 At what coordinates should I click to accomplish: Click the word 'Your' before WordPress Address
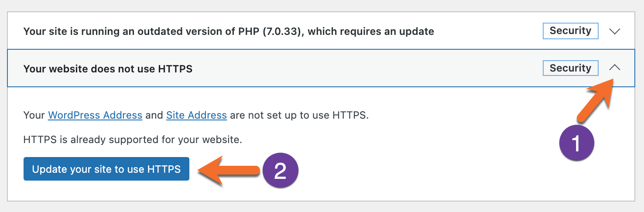pos(34,116)
